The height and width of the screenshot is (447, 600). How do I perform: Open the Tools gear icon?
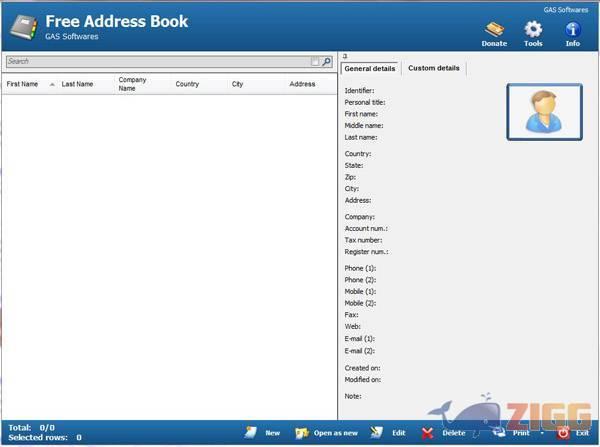click(533, 29)
